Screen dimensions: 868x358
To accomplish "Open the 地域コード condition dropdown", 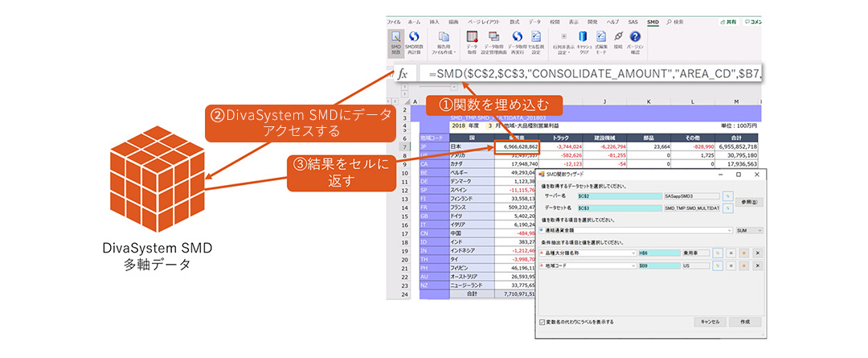I will (x=633, y=266).
